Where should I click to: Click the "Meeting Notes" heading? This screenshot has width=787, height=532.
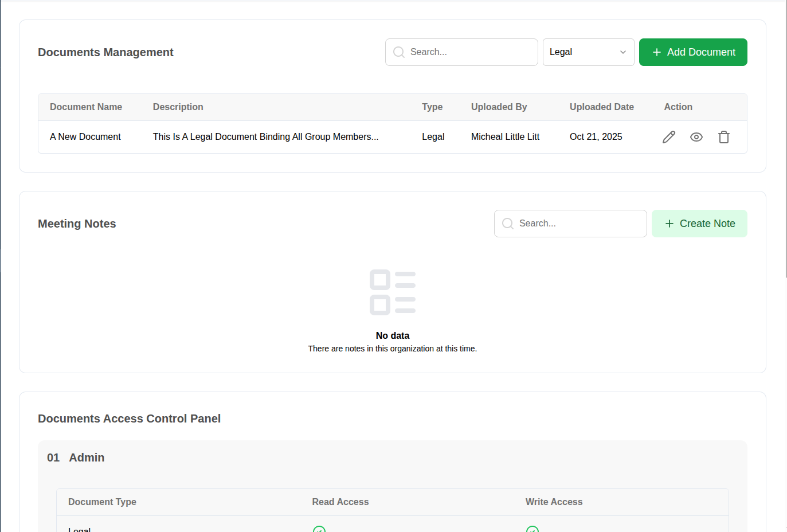tap(77, 224)
